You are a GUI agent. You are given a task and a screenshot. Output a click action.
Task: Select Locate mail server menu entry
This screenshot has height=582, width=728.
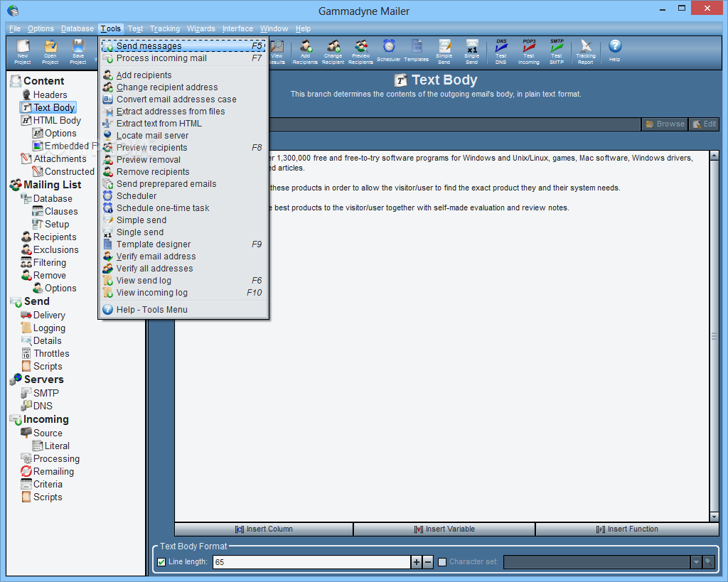183,136
